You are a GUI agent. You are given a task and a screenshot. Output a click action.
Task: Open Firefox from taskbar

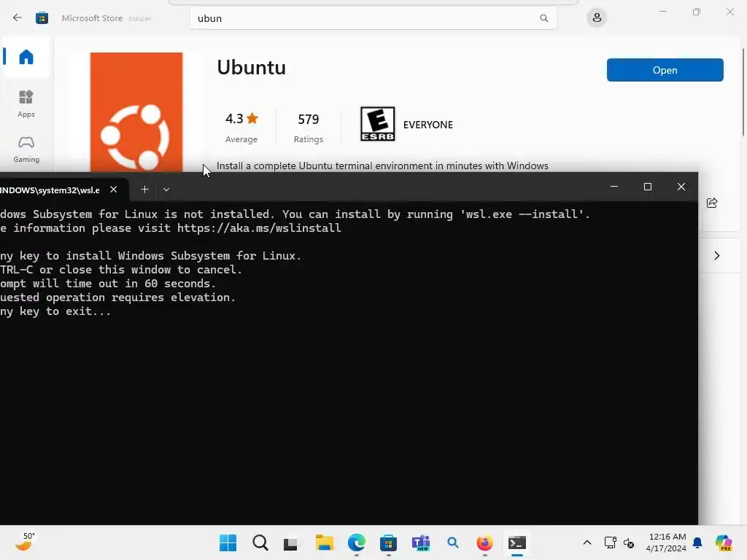click(x=485, y=542)
